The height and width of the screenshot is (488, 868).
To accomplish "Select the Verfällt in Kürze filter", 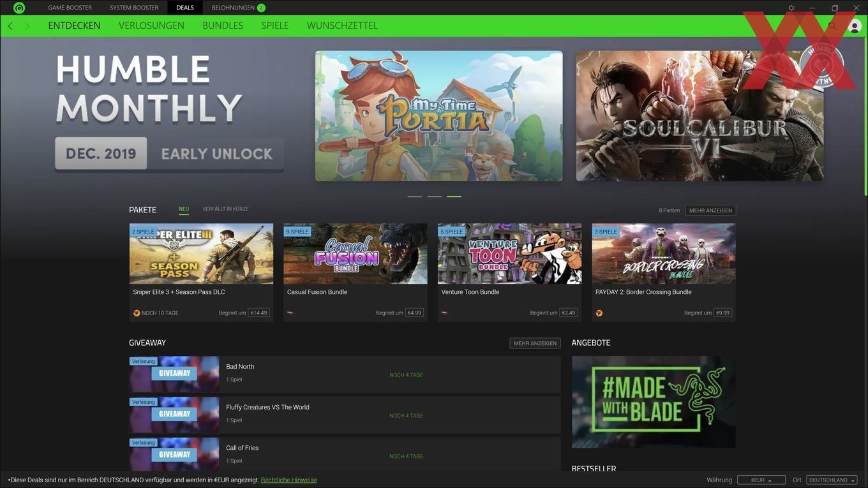I will (x=225, y=209).
